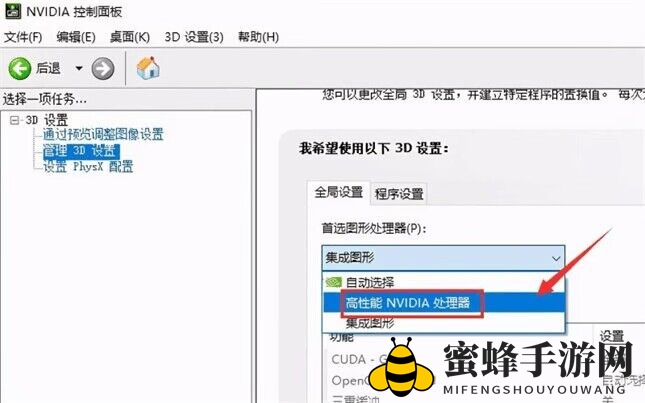Choose 自动选择 from the dropdown list

tap(444, 282)
